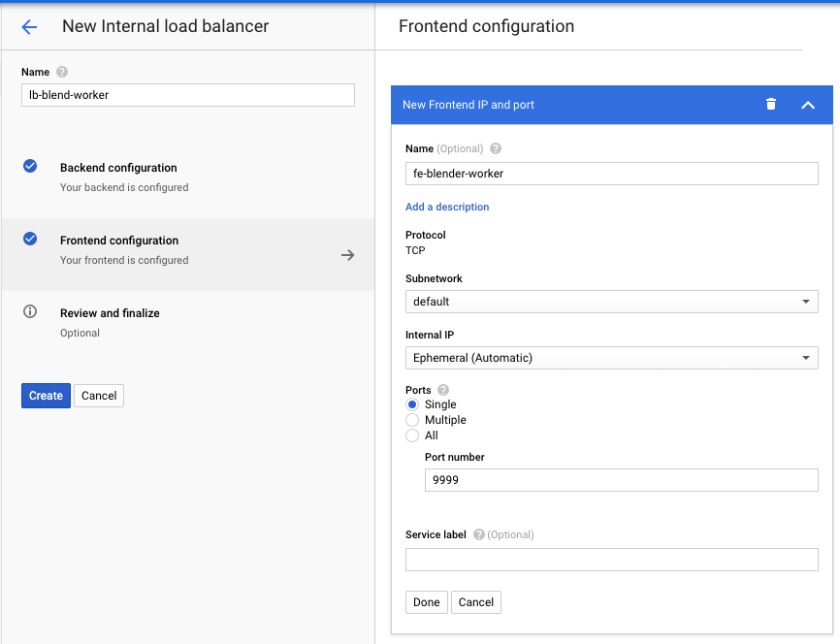840x644 pixels.
Task: Click the Done button
Action: (x=427, y=602)
